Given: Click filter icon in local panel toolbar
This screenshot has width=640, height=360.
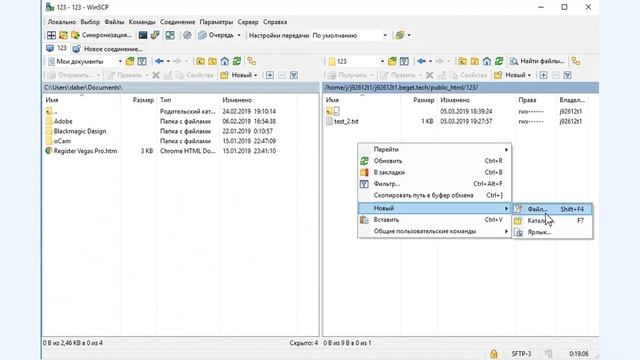Looking at the screenshot, I should (142, 62).
